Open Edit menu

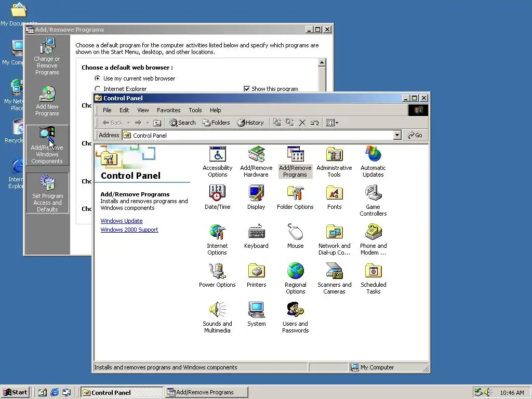[x=124, y=110]
